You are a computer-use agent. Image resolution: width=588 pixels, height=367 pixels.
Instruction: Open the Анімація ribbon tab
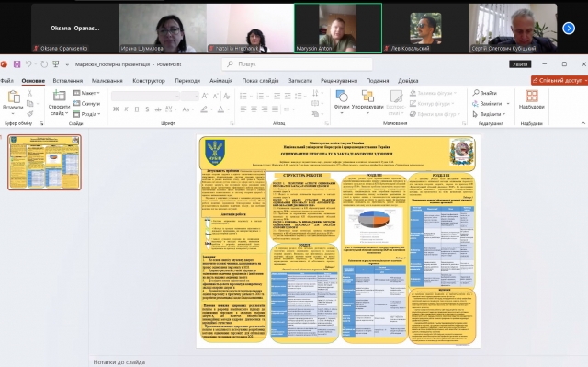tap(220, 81)
